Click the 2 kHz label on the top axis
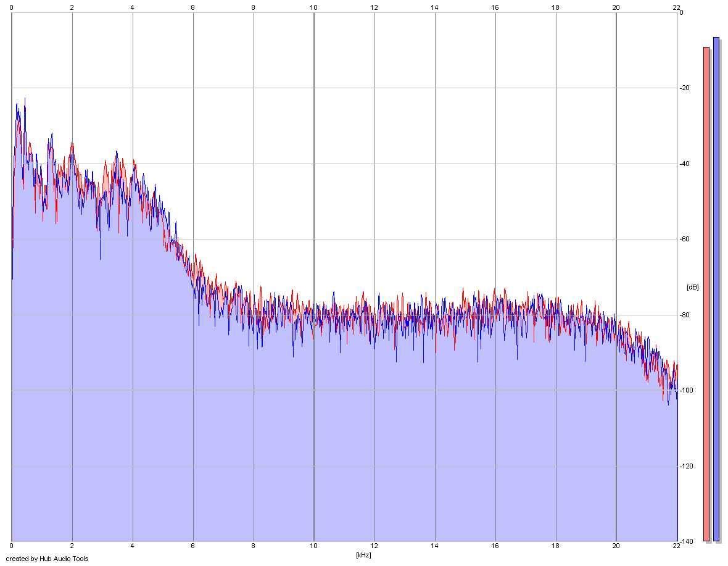The width and height of the screenshot is (728, 566). pyautogui.click(x=72, y=7)
